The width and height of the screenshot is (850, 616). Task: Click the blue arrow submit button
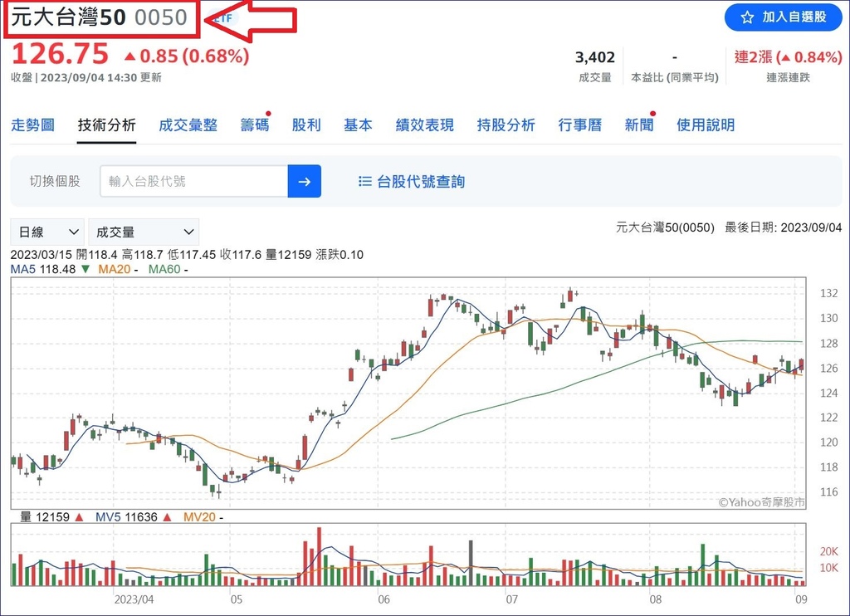point(304,181)
